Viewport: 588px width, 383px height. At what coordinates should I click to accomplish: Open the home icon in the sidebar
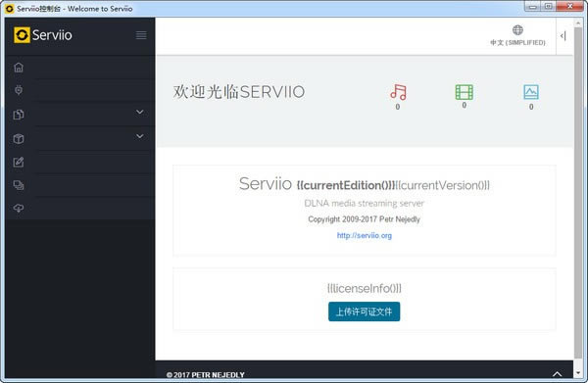point(19,67)
